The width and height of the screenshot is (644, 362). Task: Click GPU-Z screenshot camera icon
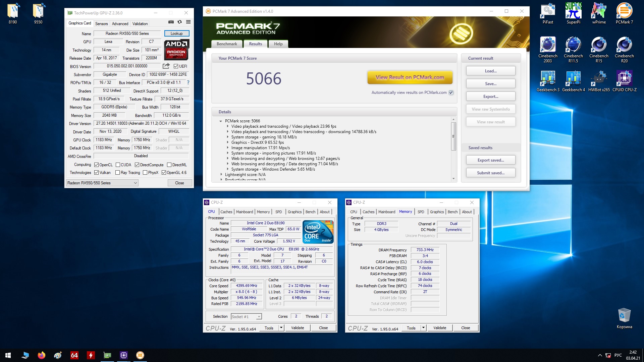(x=171, y=22)
